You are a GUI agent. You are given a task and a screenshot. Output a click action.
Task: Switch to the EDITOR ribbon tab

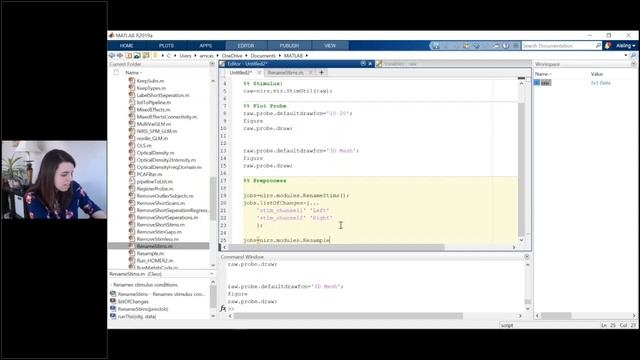(246, 46)
